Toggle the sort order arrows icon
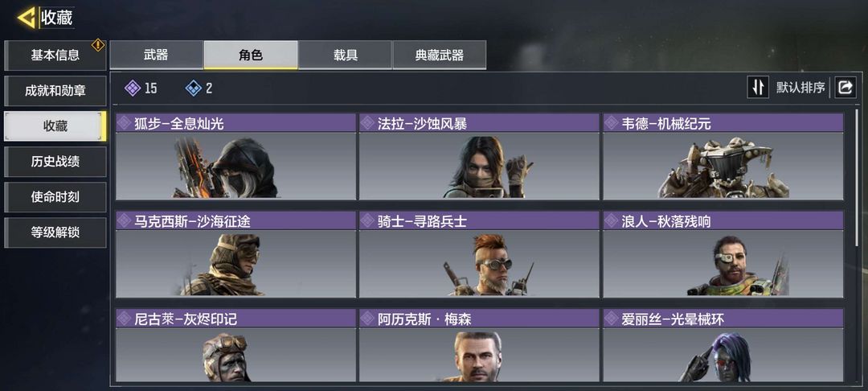The image size is (868, 391). click(x=758, y=88)
